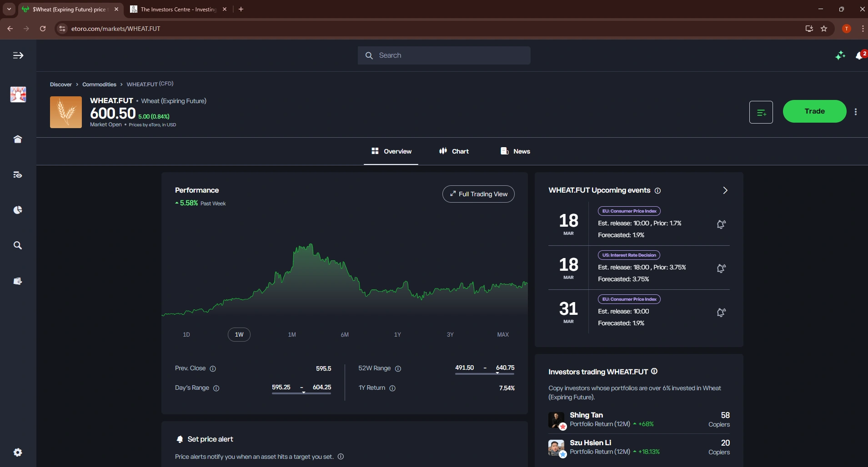Open Szu Hsien Li investor profile
The image size is (868, 467).
click(590, 443)
